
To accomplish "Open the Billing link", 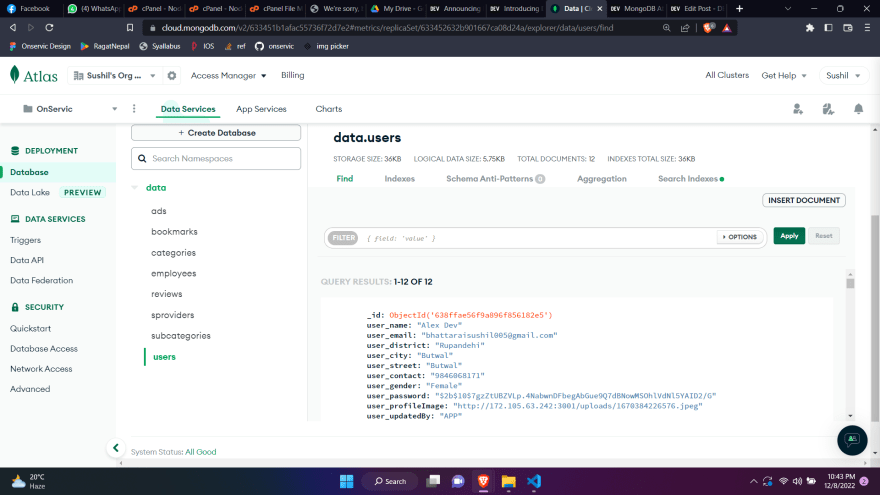I will click(x=292, y=75).
